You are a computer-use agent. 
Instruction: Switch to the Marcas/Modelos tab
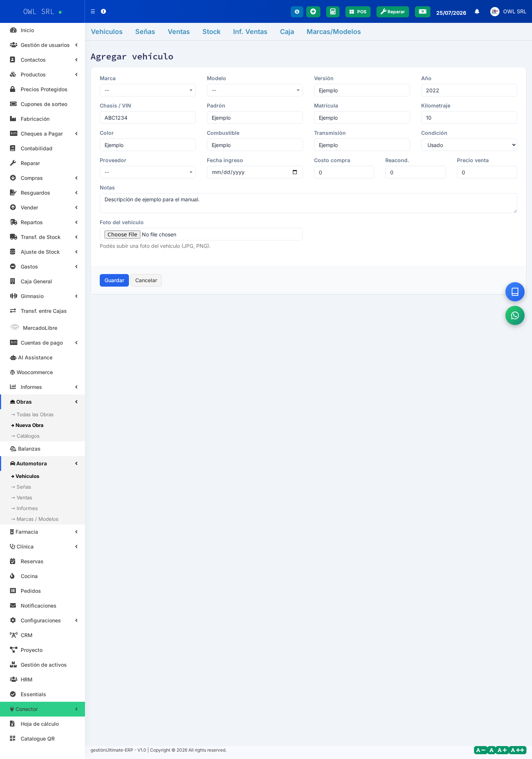334,32
